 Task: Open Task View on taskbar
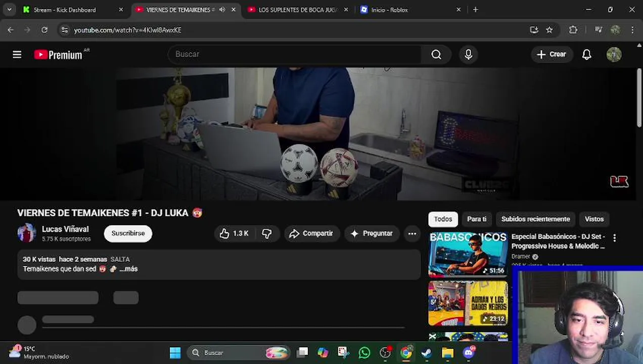pos(302,353)
